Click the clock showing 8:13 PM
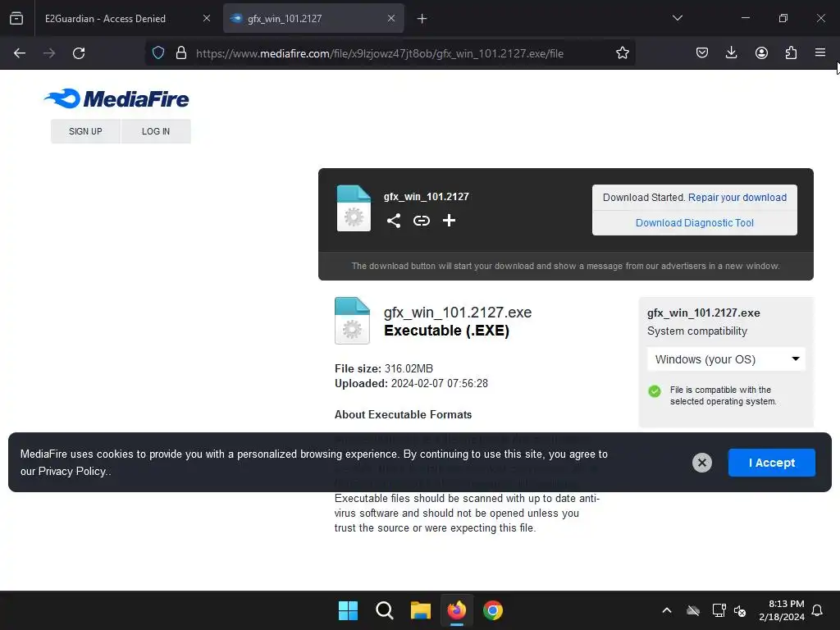The image size is (840, 630). tap(781, 610)
